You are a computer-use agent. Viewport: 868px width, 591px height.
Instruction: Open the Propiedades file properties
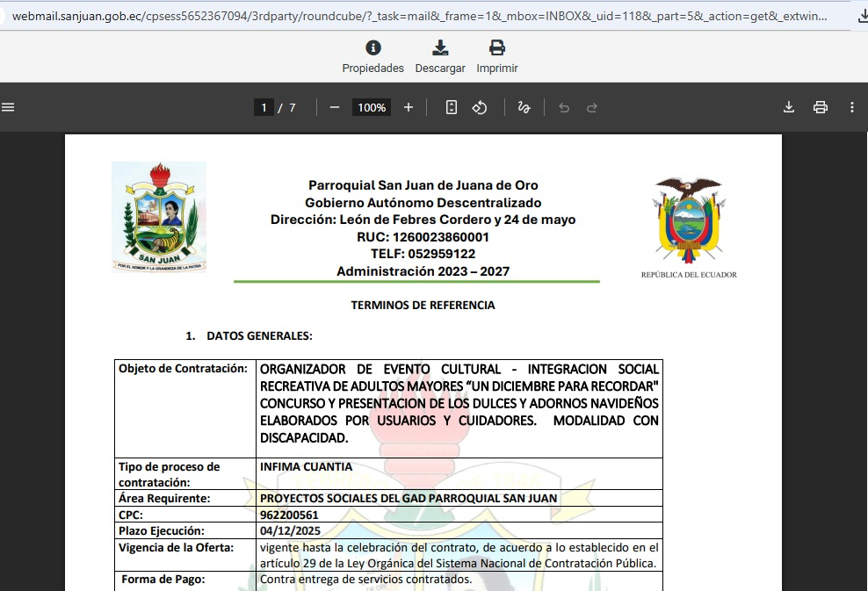[373, 56]
